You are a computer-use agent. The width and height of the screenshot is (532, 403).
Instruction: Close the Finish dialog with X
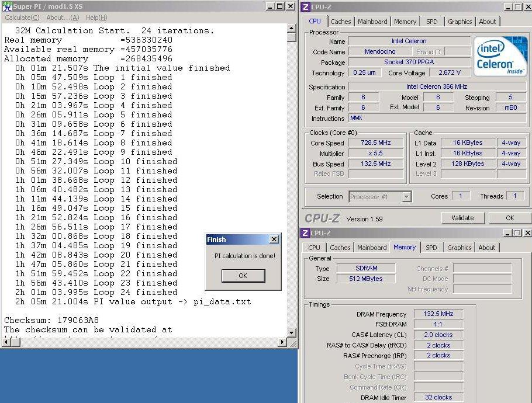[x=274, y=239]
